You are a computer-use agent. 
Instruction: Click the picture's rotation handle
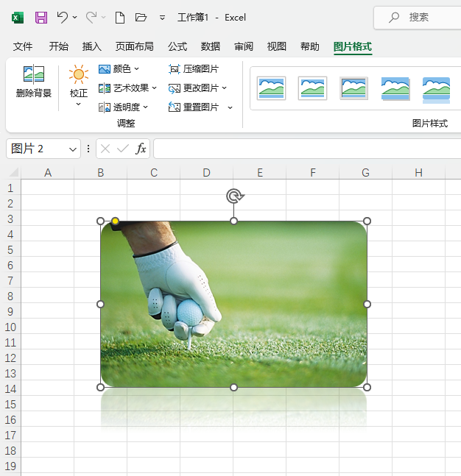pyautogui.click(x=235, y=196)
